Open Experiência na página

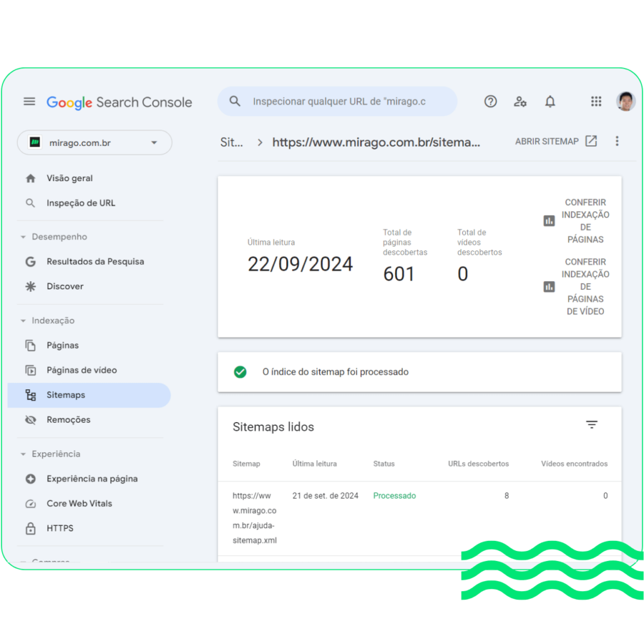[92, 479]
